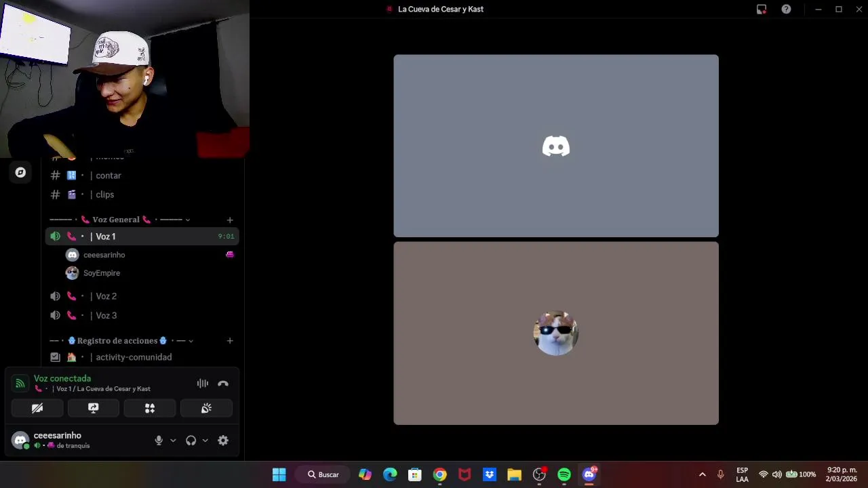868x488 pixels.
Task: Disconnect from the voice channel
Action: (x=223, y=384)
